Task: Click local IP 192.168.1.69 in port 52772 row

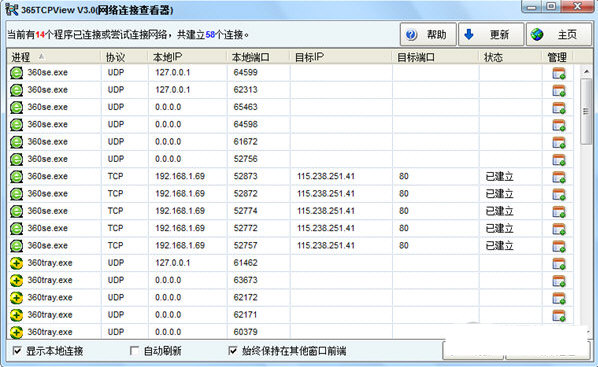Action: pos(180,228)
